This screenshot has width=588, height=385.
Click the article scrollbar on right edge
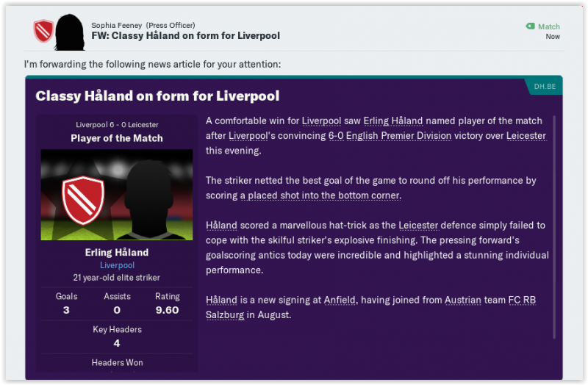pyautogui.click(x=554, y=220)
